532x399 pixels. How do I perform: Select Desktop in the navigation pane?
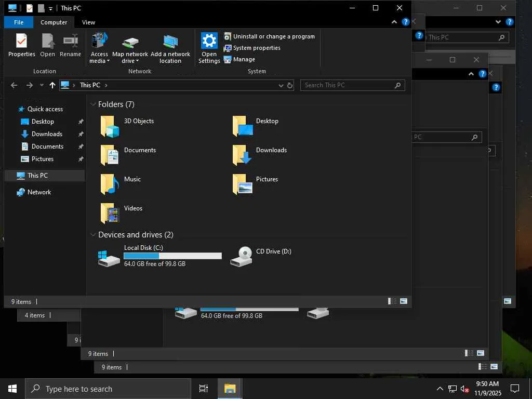(43, 122)
